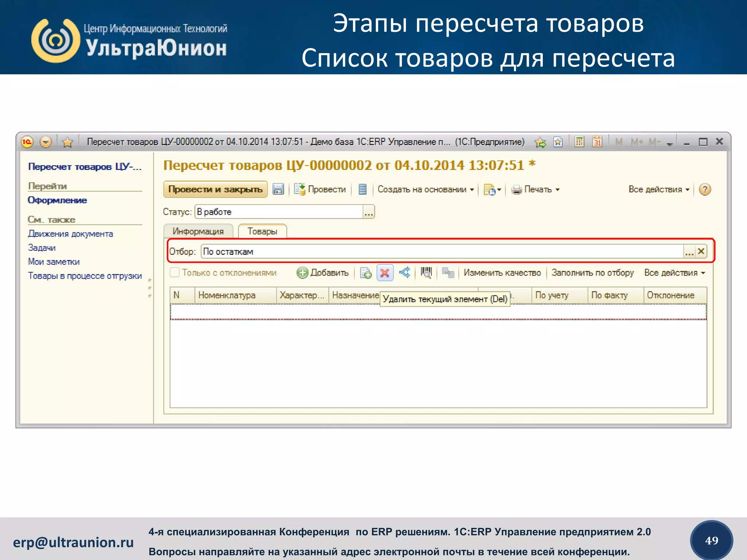This screenshot has height=560, width=747.
Task: Click Заполнить по отбору button
Action: click(x=592, y=273)
